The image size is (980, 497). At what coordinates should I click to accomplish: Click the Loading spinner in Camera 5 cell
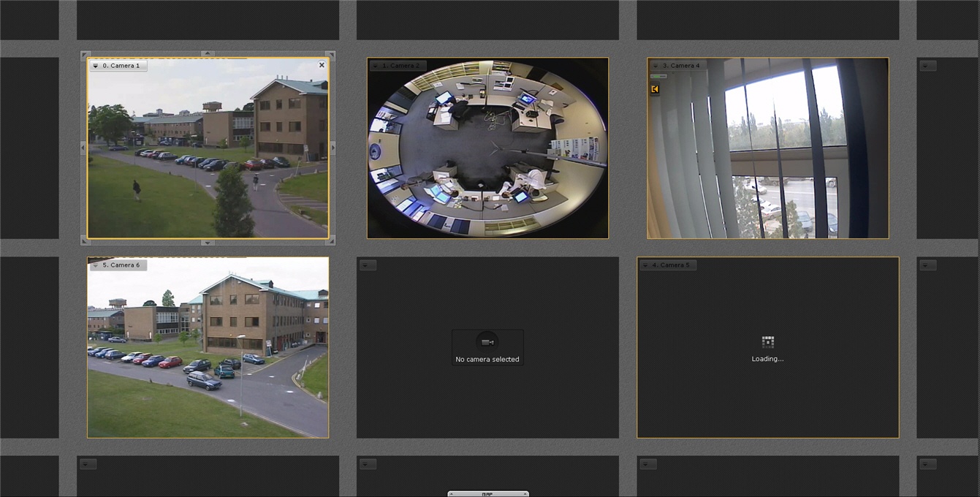767,342
